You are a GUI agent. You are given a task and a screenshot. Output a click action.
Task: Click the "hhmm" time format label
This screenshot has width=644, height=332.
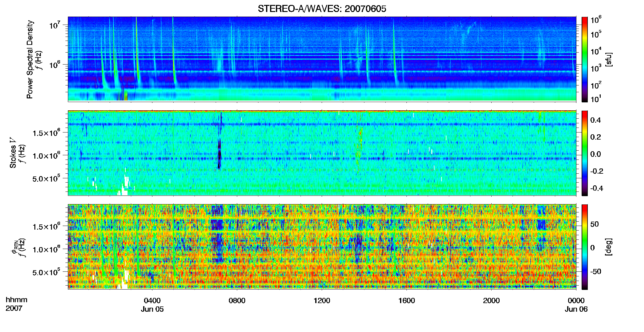click(17, 300)
